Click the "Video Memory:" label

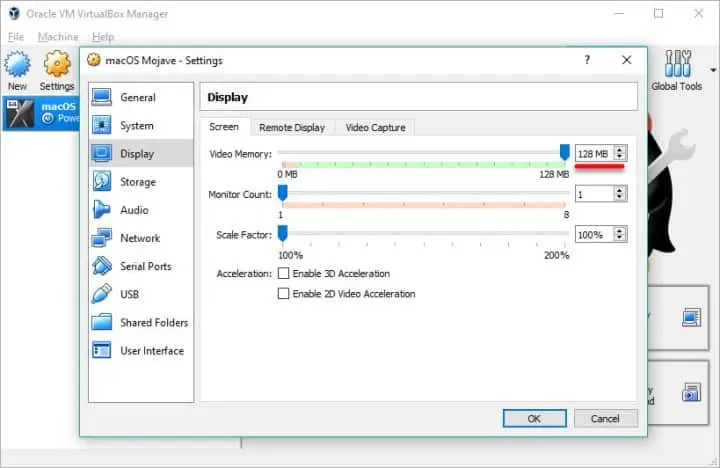click(241, 154)
